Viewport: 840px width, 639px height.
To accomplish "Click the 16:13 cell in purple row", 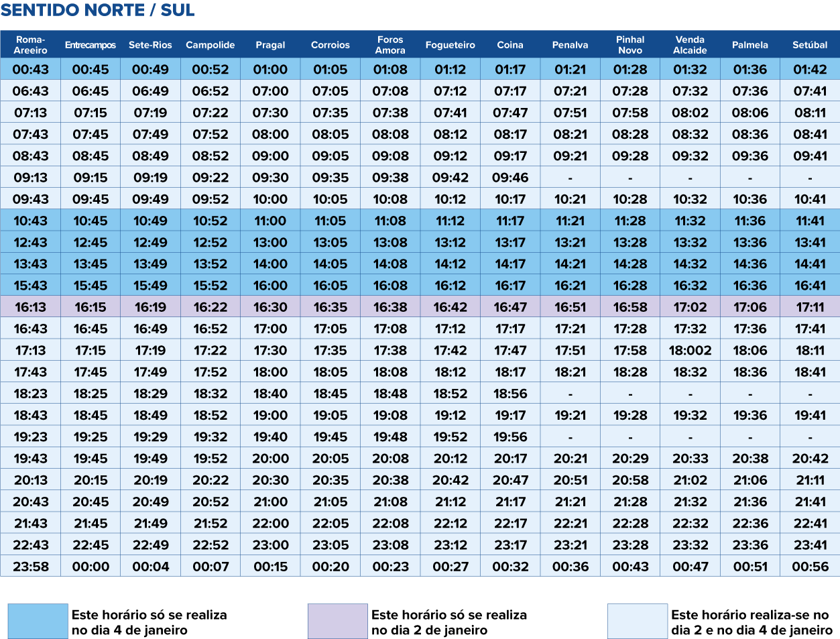I will pos(31,307).
